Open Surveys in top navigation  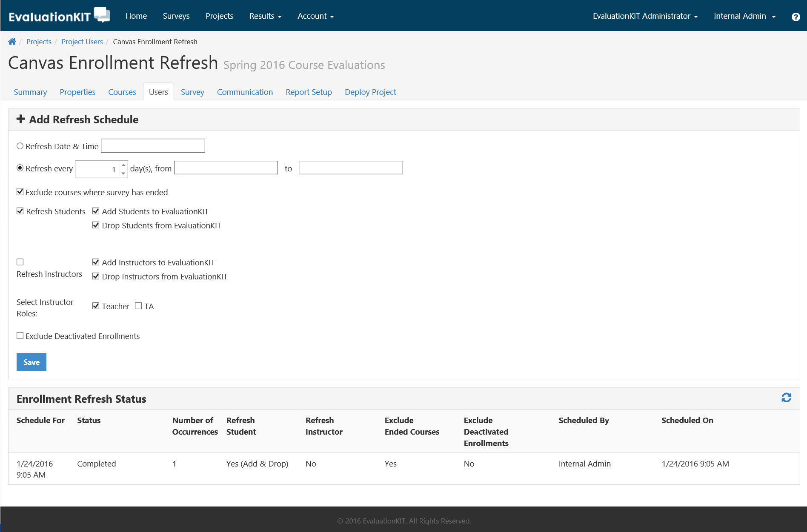point(176,16)
